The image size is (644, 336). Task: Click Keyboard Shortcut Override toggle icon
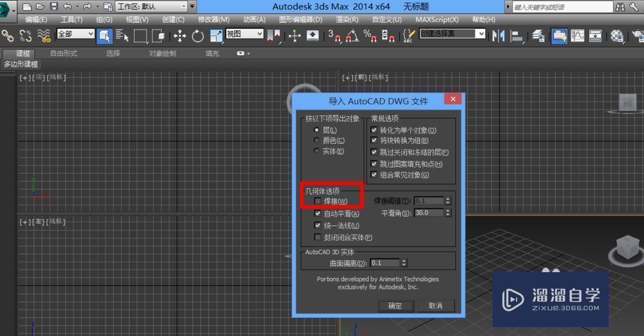pos(312,35)
